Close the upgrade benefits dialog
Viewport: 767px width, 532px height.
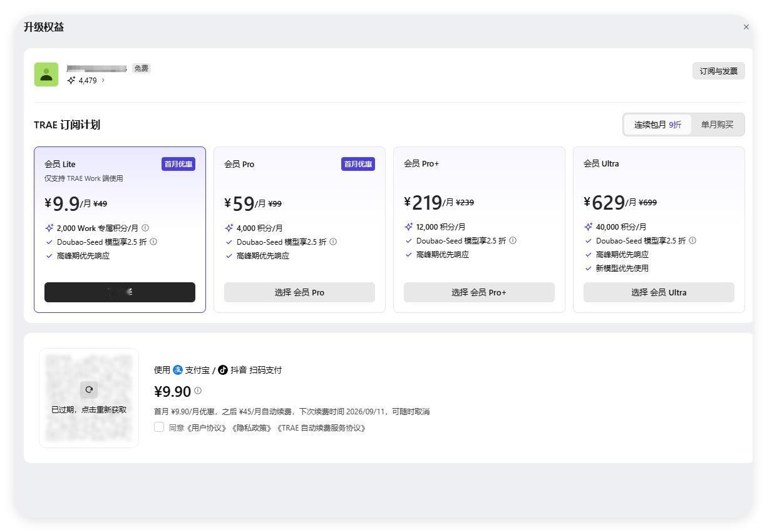coord(746,27)
